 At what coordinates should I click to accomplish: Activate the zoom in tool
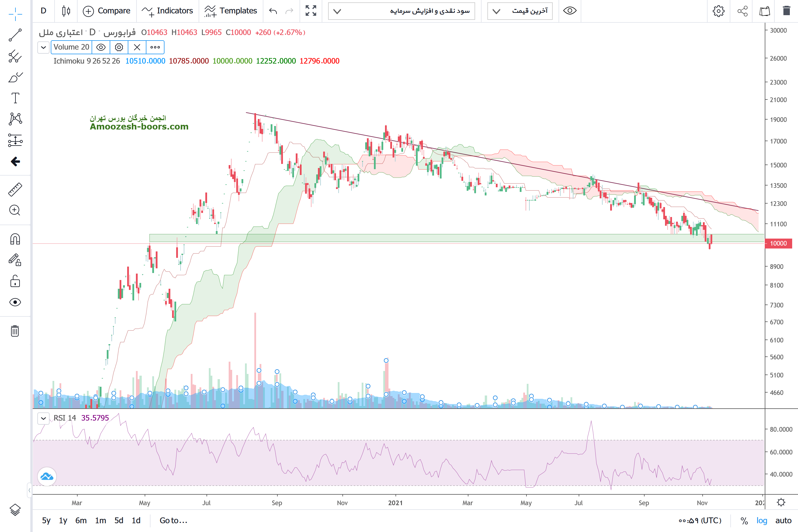tap(15, 210)
